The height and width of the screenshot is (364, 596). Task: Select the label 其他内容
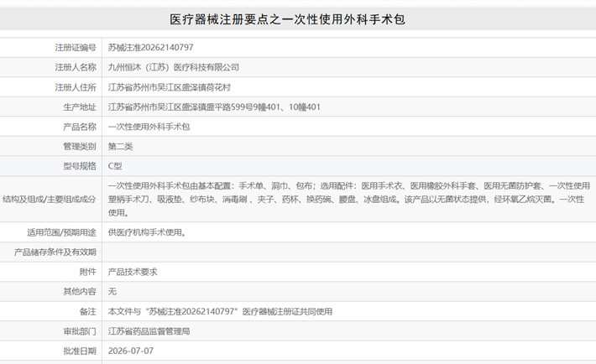click(80, 291)
